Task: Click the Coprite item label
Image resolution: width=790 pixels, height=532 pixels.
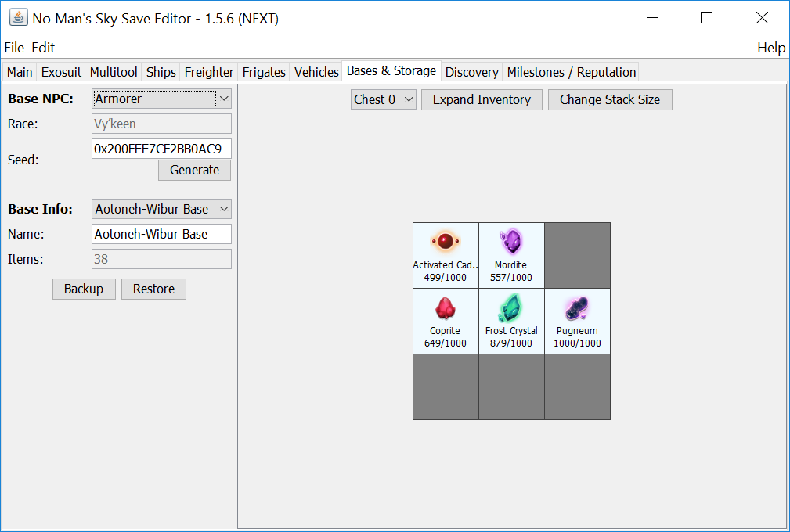Action: point(445,331)
